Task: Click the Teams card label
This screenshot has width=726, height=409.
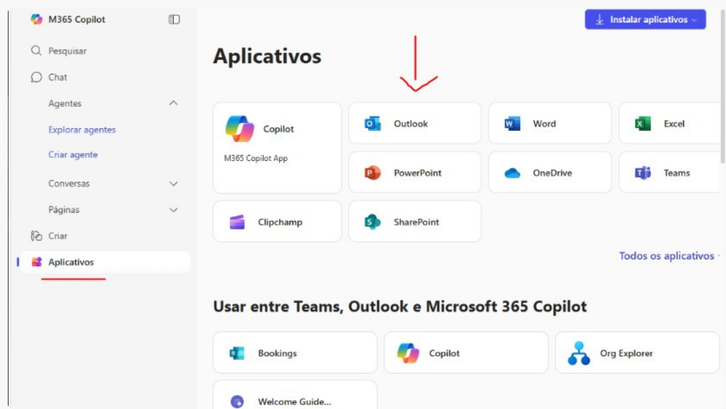Action: point(676,173)
